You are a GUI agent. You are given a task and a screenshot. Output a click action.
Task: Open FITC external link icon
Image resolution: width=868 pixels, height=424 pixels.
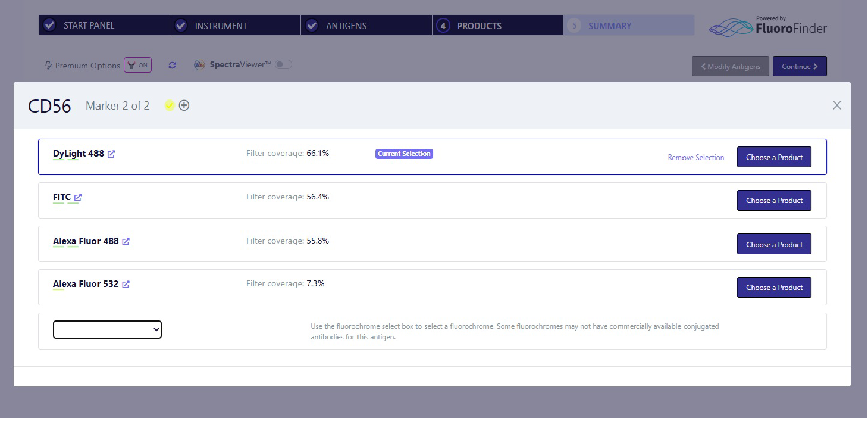pyautogui.click(x=78, y=198)
